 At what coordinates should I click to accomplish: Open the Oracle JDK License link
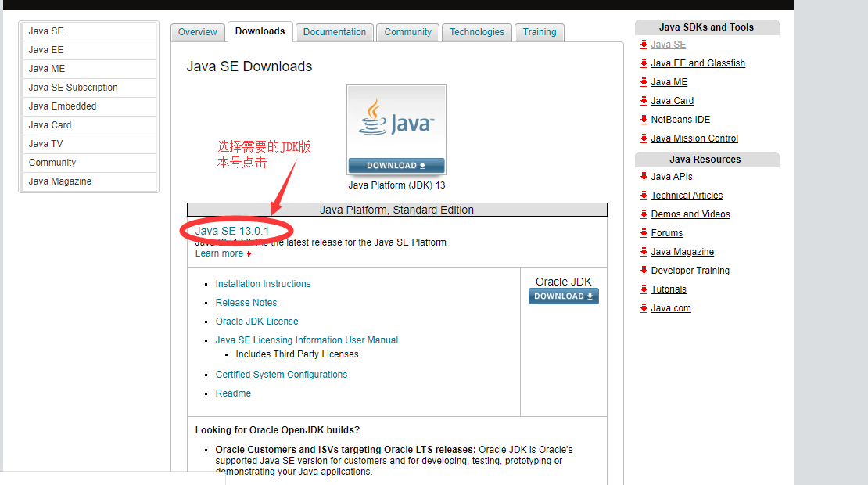click(x=256, y=322)
